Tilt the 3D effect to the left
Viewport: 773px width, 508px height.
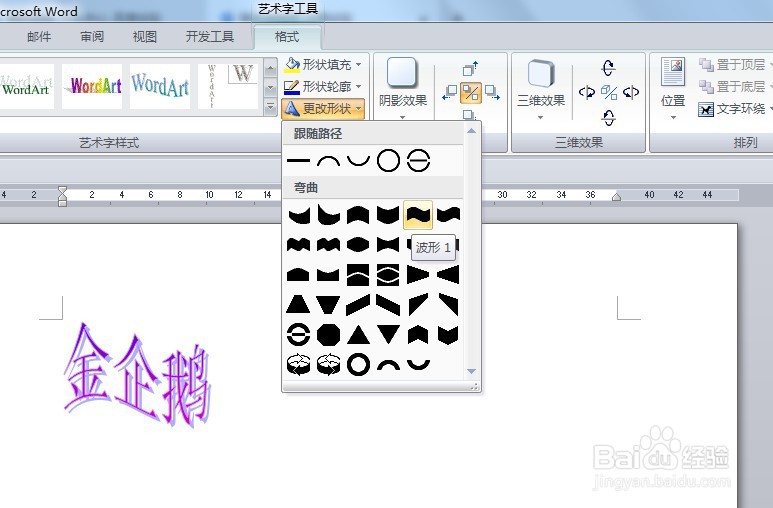(587, 92)
